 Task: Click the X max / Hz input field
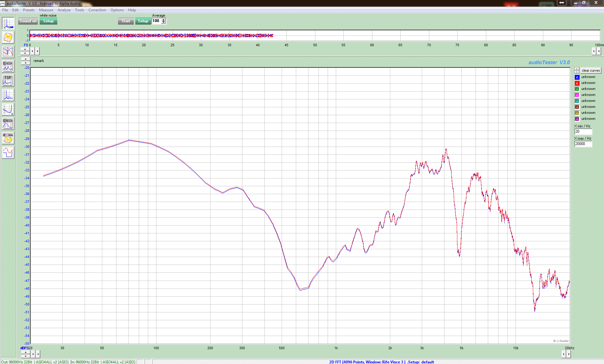coord(583,144)
